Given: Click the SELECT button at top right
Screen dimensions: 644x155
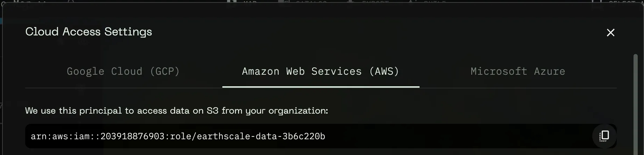Looking at the screenshot, I should (622, 2).
